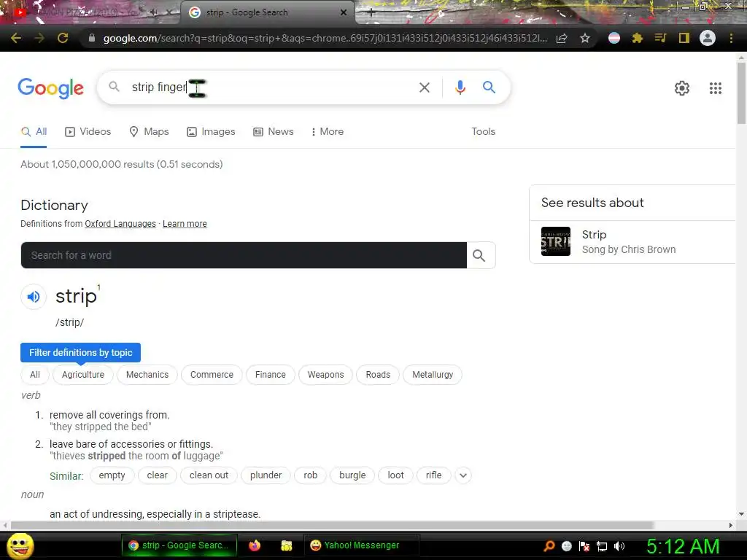Go back with the browser back arrow
Viewport: 747px width, 560px height.
16,38
